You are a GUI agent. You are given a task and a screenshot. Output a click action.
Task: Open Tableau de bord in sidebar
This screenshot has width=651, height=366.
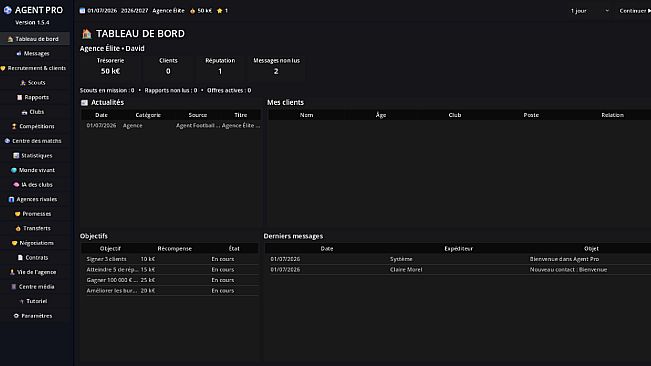tap(35, 39)
